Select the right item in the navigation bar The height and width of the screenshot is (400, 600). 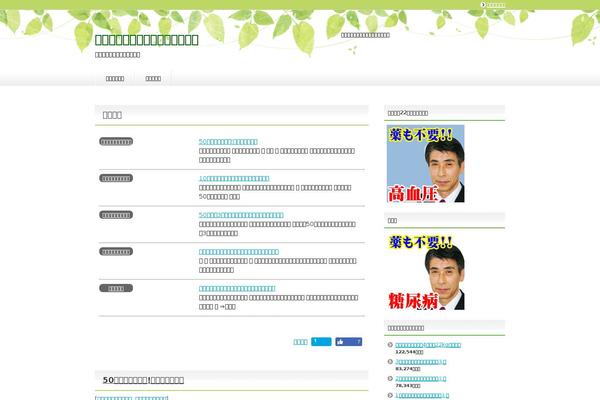point(153,78)
